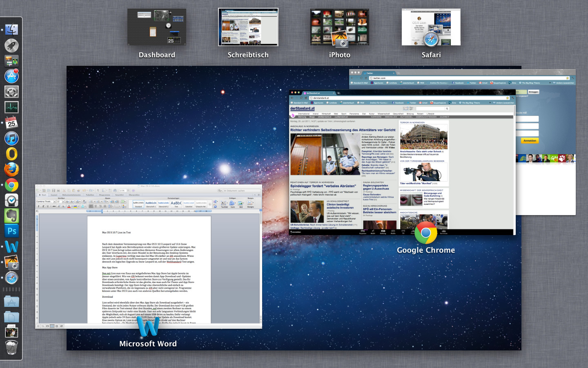
Task: Click the Google Chrome Dock icon
Action: (11, 185)
